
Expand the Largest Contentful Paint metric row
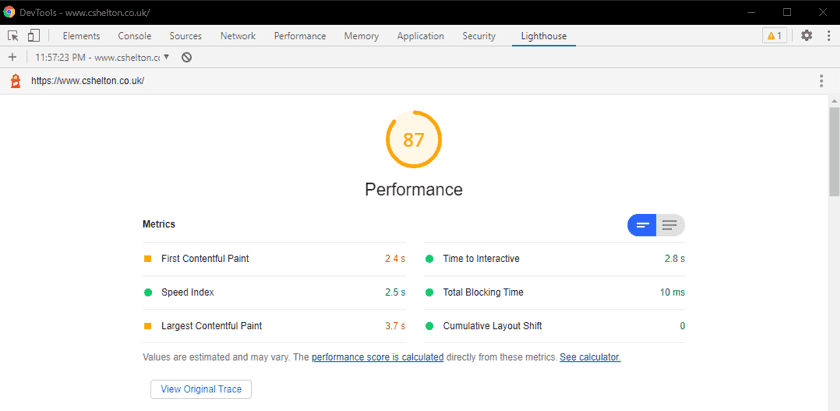pyautogui.click(x=274, y=326)
